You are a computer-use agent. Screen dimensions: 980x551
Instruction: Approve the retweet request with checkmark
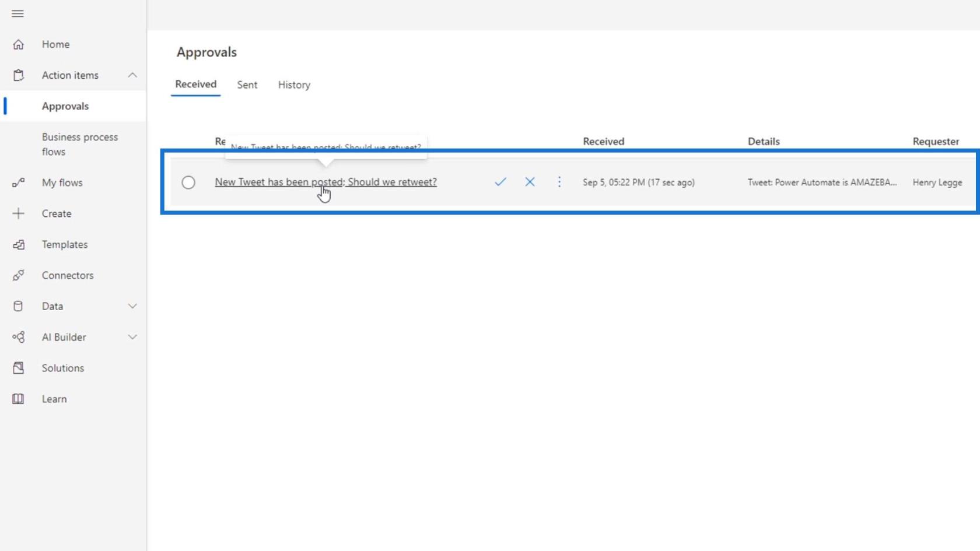(500, 182)
